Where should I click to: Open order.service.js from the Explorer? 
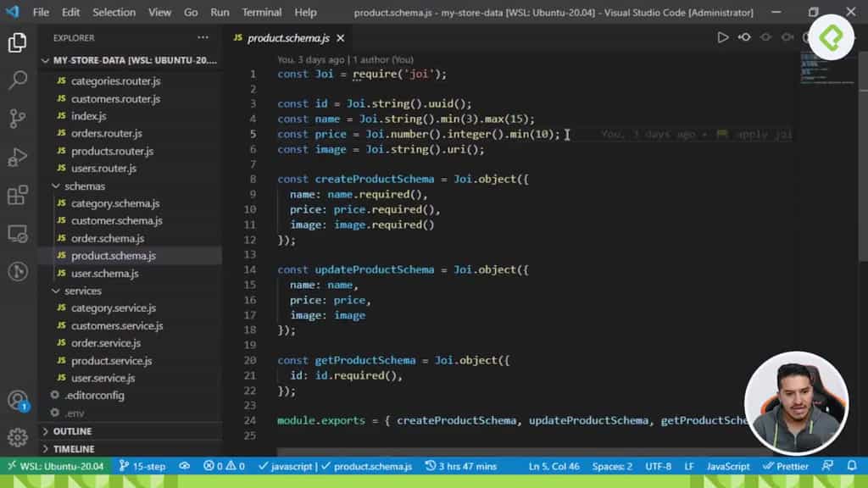[x=106, y=342]
